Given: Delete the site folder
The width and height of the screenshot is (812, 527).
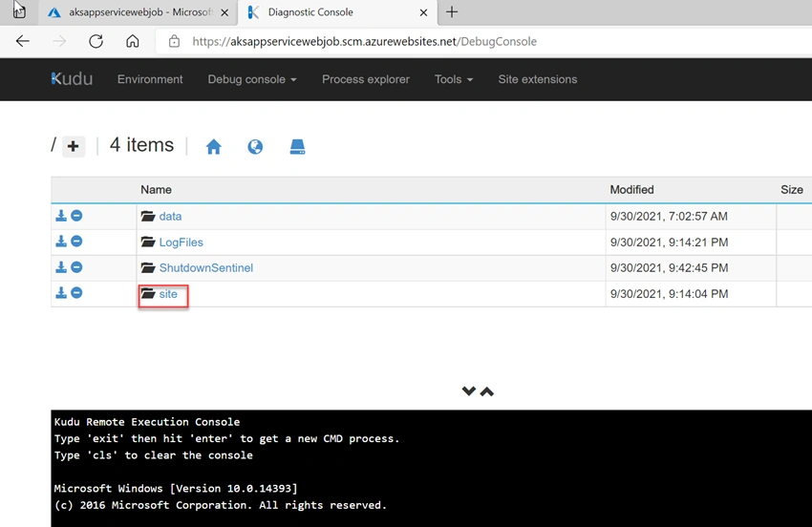Looking at the screenshot, I should pos(76,293).
